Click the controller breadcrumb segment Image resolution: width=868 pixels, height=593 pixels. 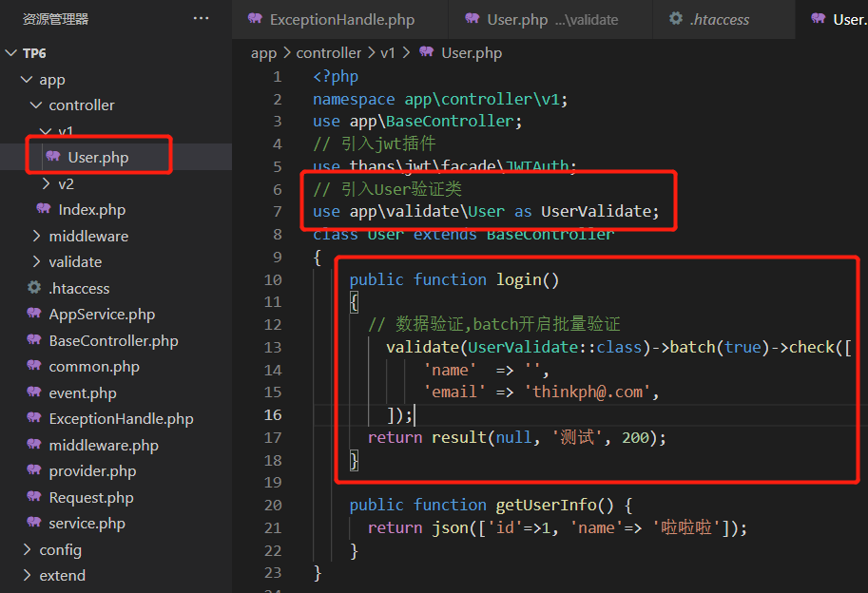coord(328,53)
